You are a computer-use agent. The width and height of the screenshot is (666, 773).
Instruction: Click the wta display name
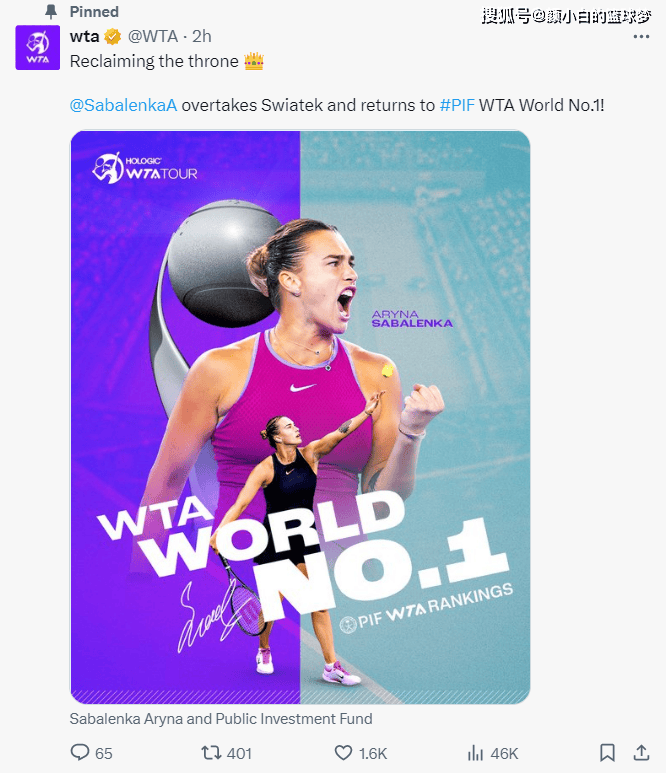(84, 36)
